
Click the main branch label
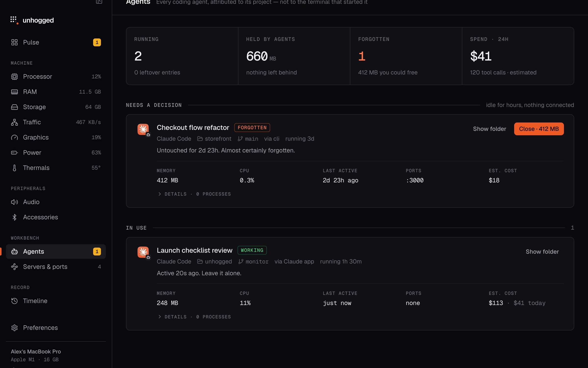pos(248,139)
